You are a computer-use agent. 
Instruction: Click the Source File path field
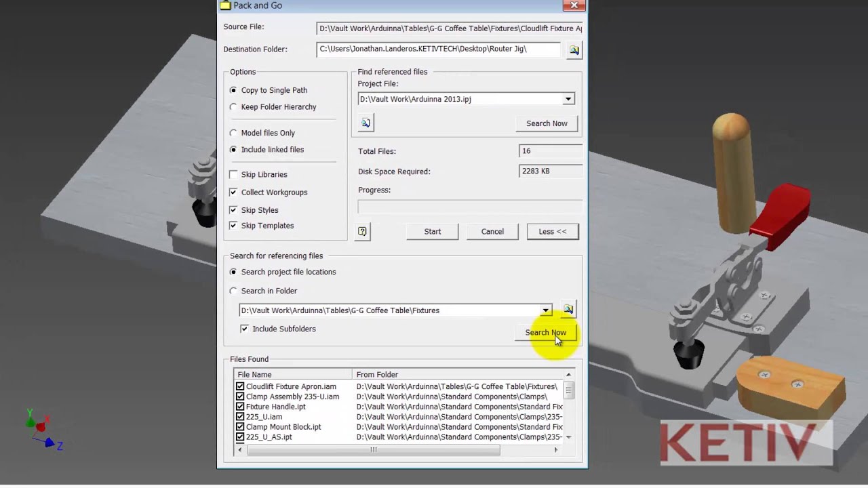tap(450, 28)
